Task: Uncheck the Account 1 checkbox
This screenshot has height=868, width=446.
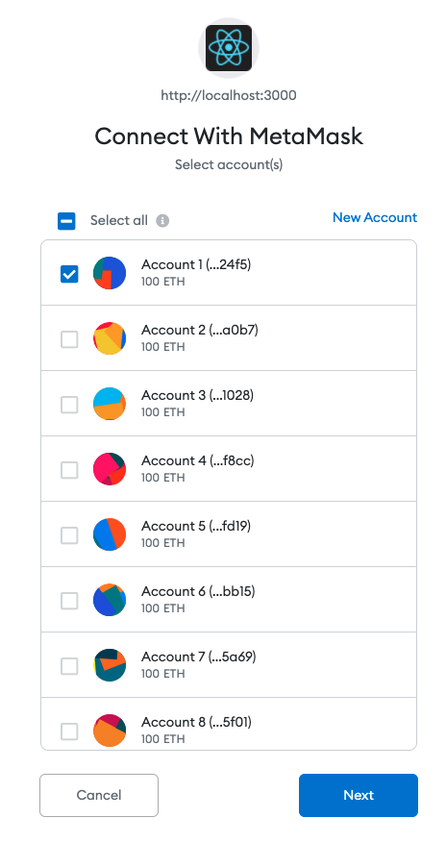Action: point(69,273)
